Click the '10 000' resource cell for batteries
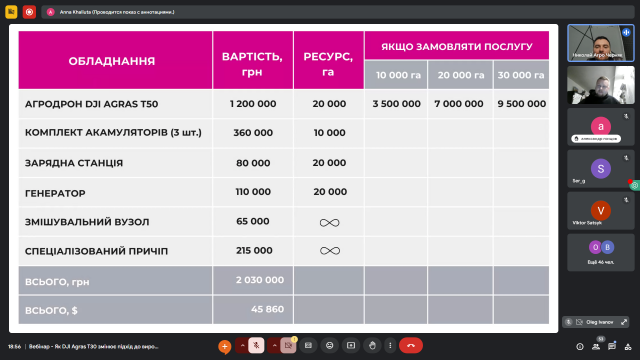This screenshot has width=640, height=360. (x=329, y=133)
